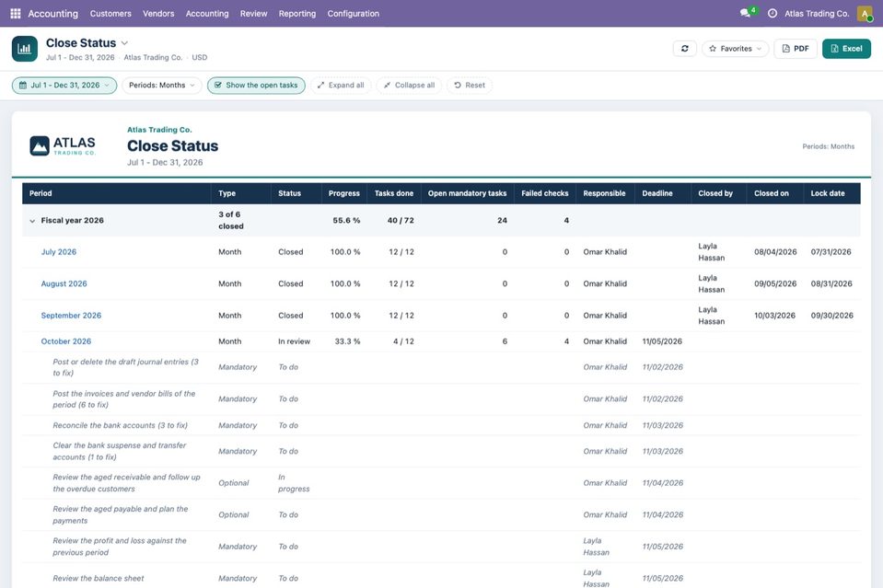Click Collapse all
The height and width of the screenshot is (588, 883).
click(409, 85)
